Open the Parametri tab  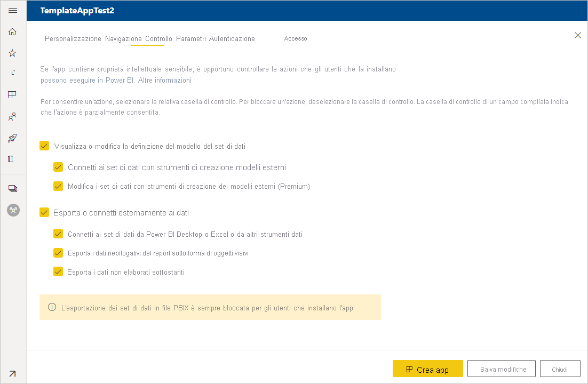pyautogui.click(x=191, y=39)
